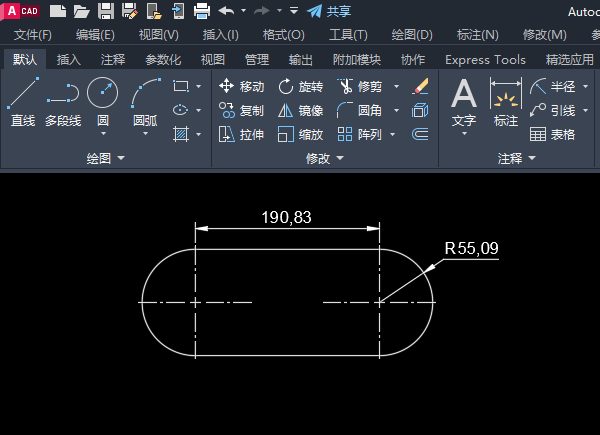Image resolution: width=600 pixels, height=435 pixels.
Task: Select the Text (文字) tool
Action: [x=464, y=102]
